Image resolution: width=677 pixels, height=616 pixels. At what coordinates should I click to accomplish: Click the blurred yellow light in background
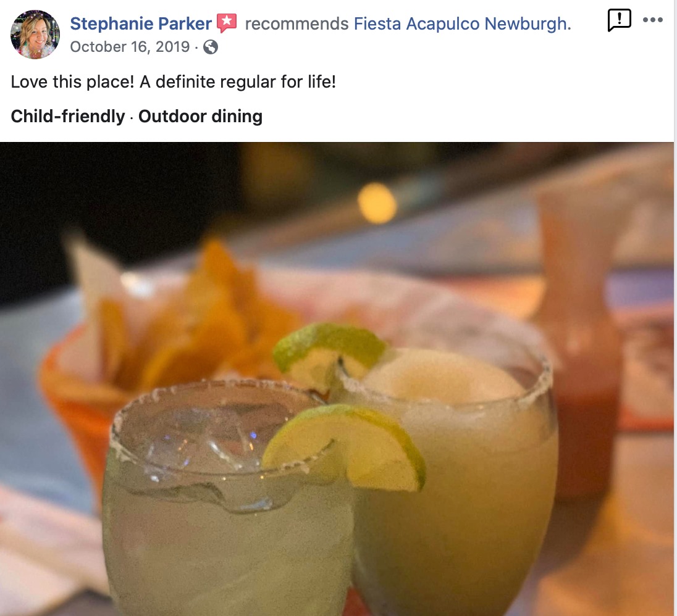click(377, 202)
